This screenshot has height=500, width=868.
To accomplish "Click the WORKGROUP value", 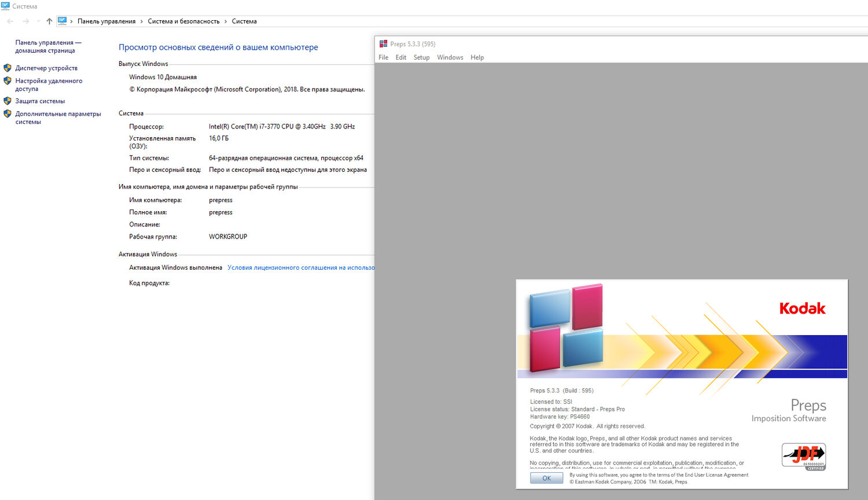I will [x=228, y=237].
